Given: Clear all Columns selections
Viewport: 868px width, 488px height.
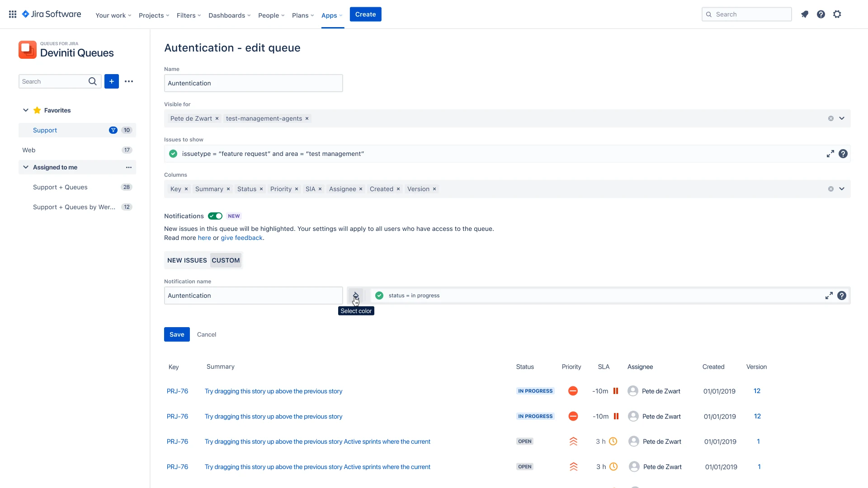Looking at the screenshot, I should coord(831,189).
